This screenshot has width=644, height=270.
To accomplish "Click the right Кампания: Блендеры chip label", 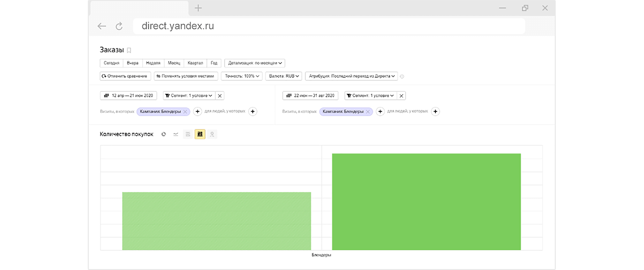I will pos(343,111).
